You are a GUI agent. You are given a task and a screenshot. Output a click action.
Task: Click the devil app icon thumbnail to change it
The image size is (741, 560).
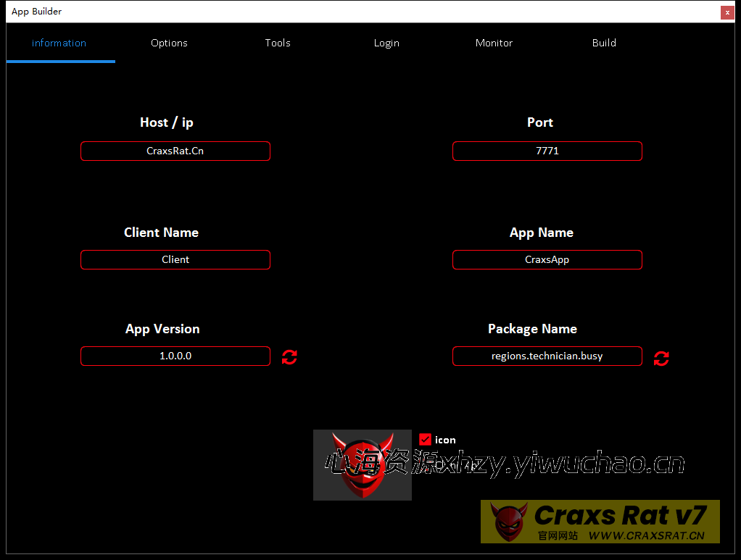click(362, 464)
